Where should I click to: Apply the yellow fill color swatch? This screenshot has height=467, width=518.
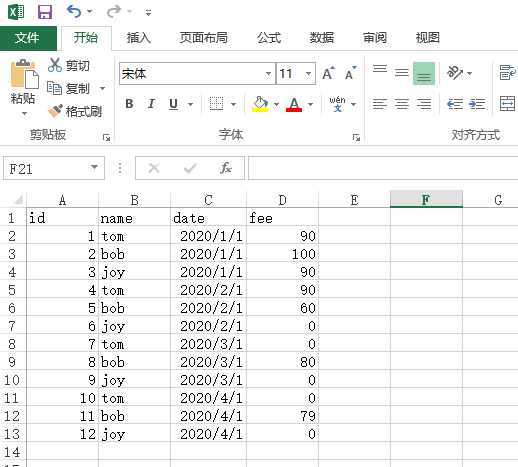tap(261, 104)
